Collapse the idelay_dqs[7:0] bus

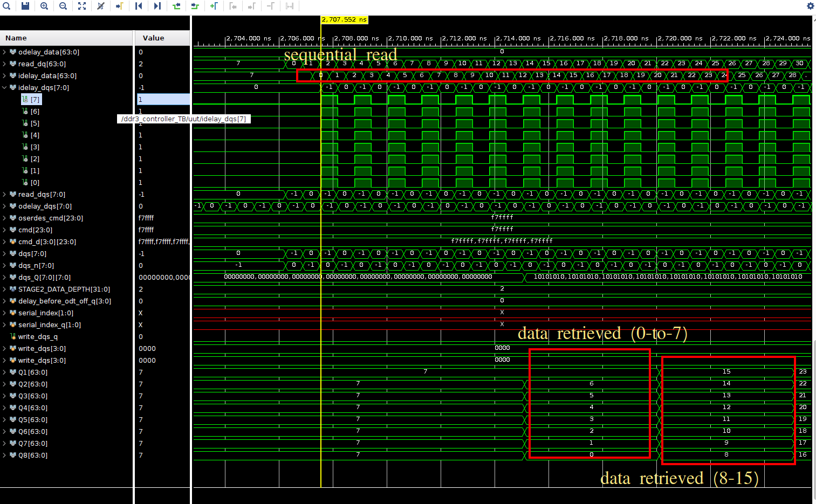tap(5, 88)
